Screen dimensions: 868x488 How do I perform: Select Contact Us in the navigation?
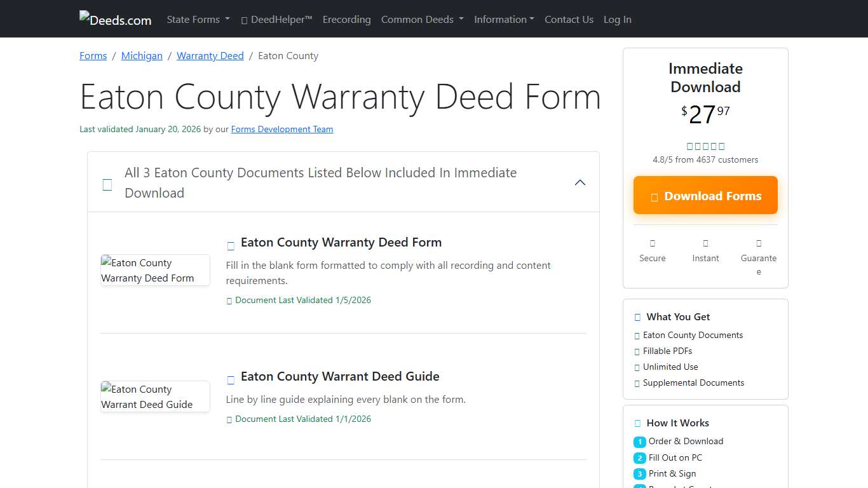click(569, 19)
